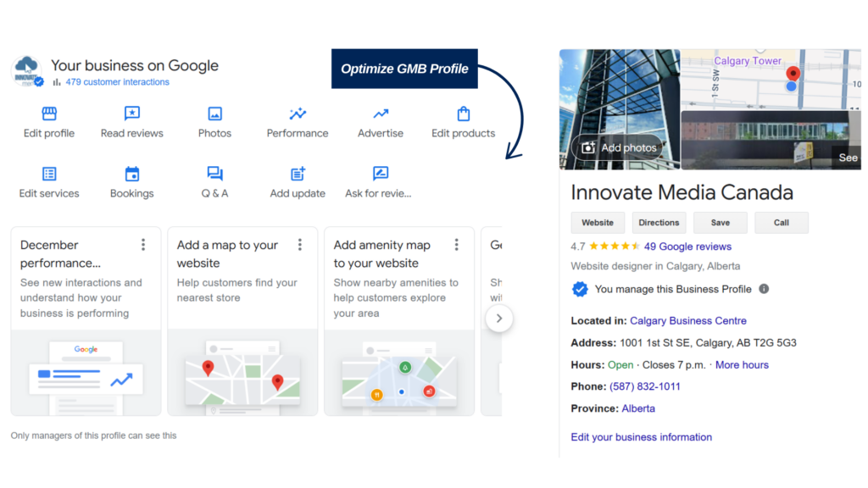Screen dimensions: 868x488
Task: Click the verified checkmark badge icon
Action: [580, 290]
